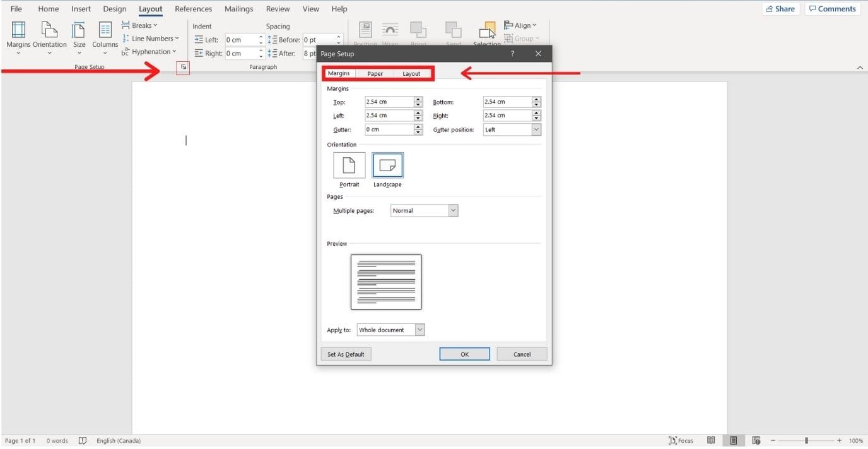
Task: Click the Share button
Action: (781, 9)
